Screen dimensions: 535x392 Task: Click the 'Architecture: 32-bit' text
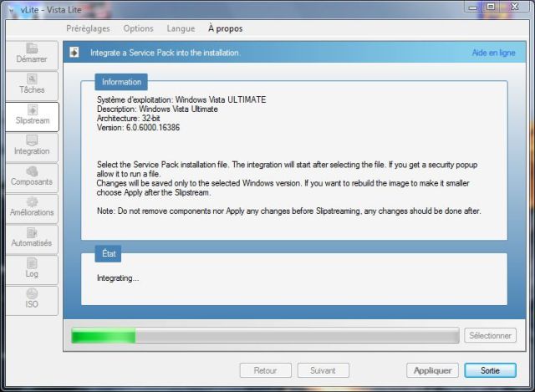[128, 119]
